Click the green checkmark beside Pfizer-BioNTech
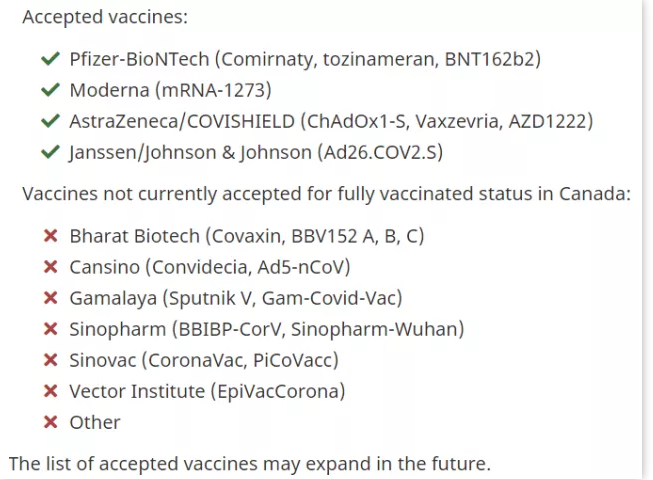This screenshot has width=653, height=480. point(50,59)
